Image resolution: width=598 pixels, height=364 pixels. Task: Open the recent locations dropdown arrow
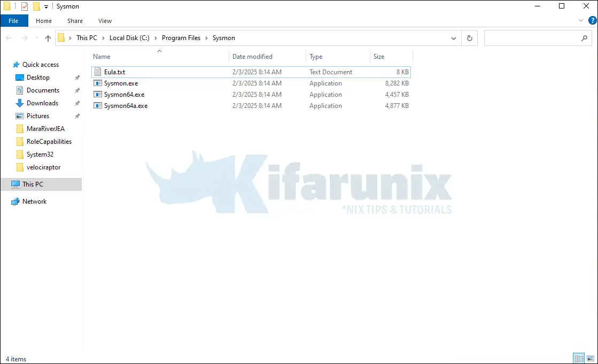[x=37, y=38]
